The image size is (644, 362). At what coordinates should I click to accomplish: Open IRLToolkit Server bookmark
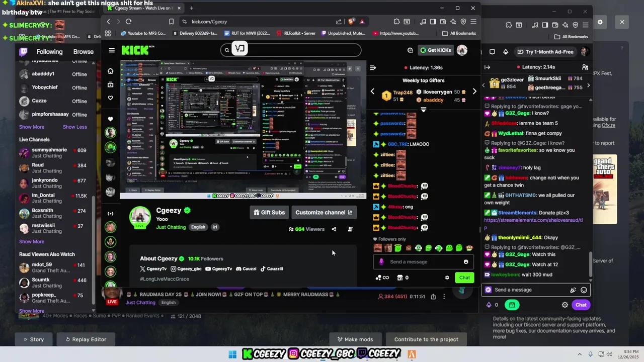(296, 33)
